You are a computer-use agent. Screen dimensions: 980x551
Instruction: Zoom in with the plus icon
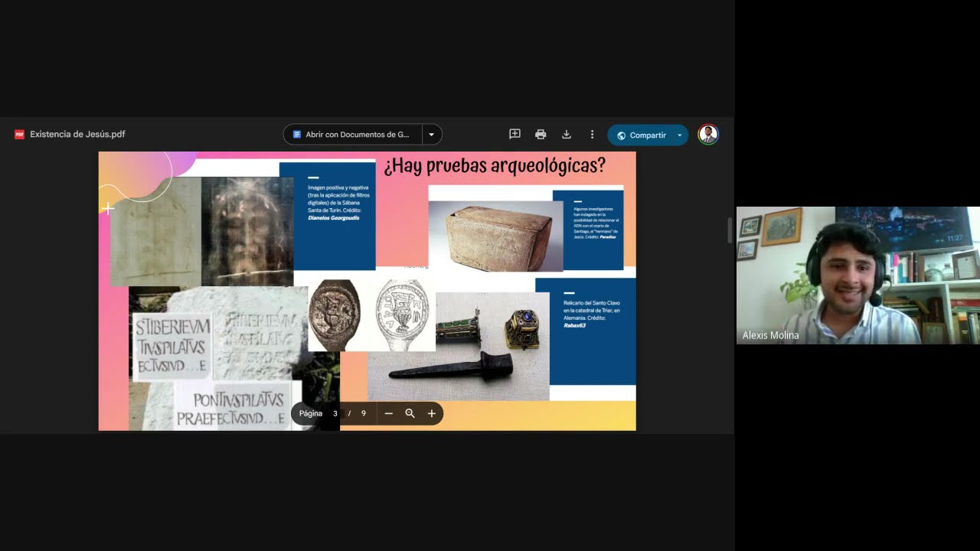coord(432,413)
